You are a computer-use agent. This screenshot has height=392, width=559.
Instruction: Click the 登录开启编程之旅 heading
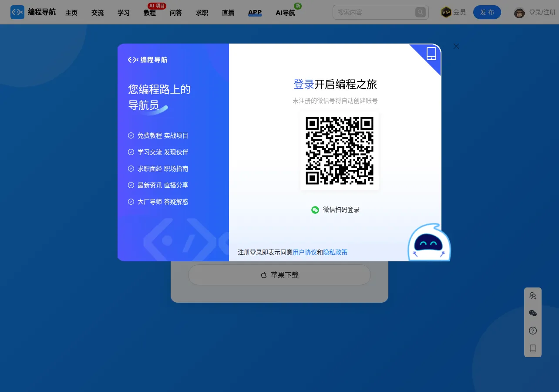[335, 84]
